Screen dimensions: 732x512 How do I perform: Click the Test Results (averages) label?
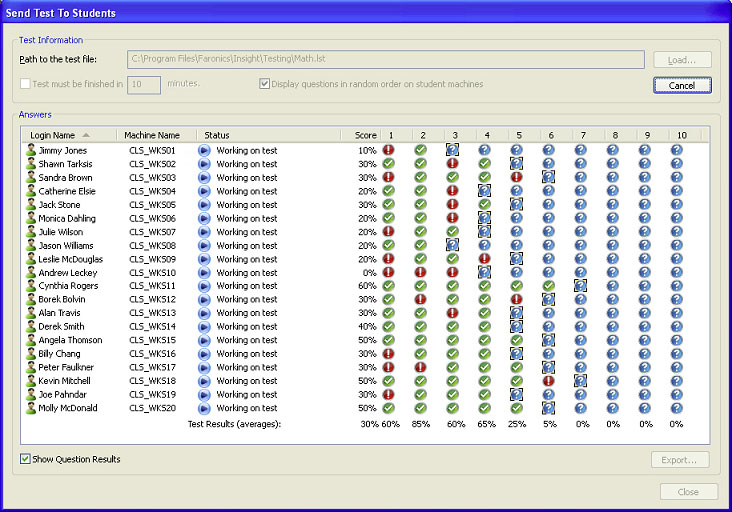[234, 424]
